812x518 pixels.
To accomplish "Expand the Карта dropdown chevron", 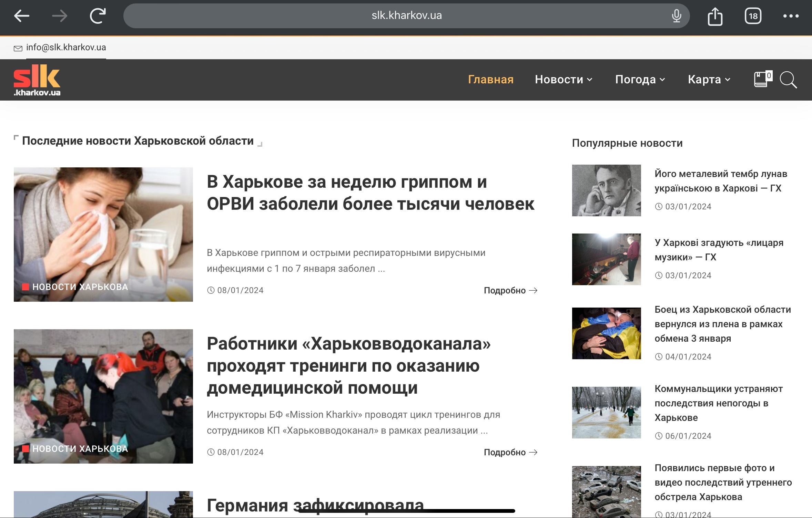I will [728, 80].
